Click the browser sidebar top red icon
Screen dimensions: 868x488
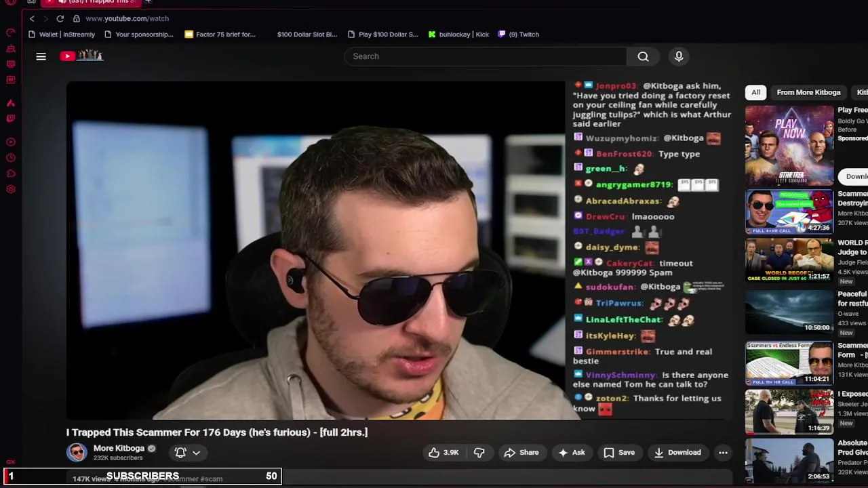pos(11,33)
